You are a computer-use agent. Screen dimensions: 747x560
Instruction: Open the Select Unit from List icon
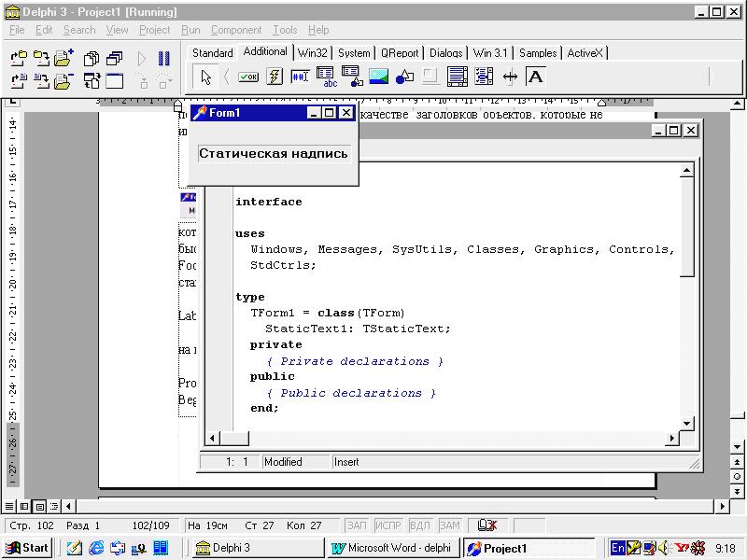[91, 59]
